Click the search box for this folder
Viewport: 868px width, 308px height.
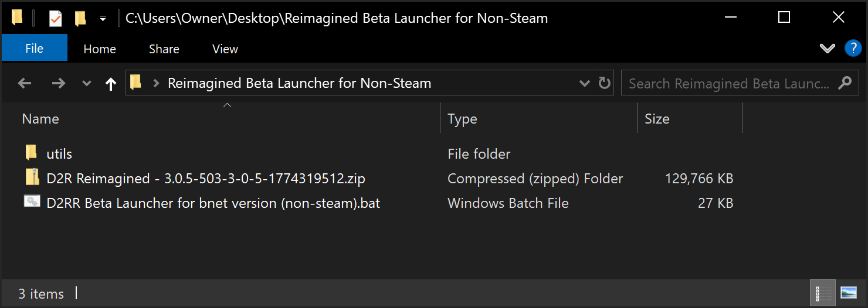coord(729,84)
